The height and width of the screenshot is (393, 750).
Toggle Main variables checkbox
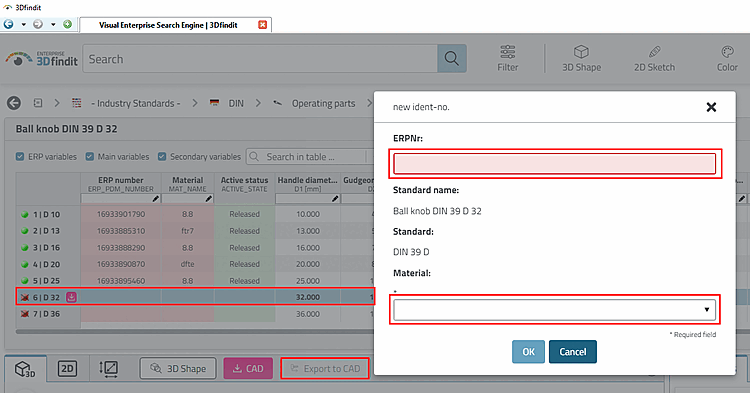tap(89, 156)
